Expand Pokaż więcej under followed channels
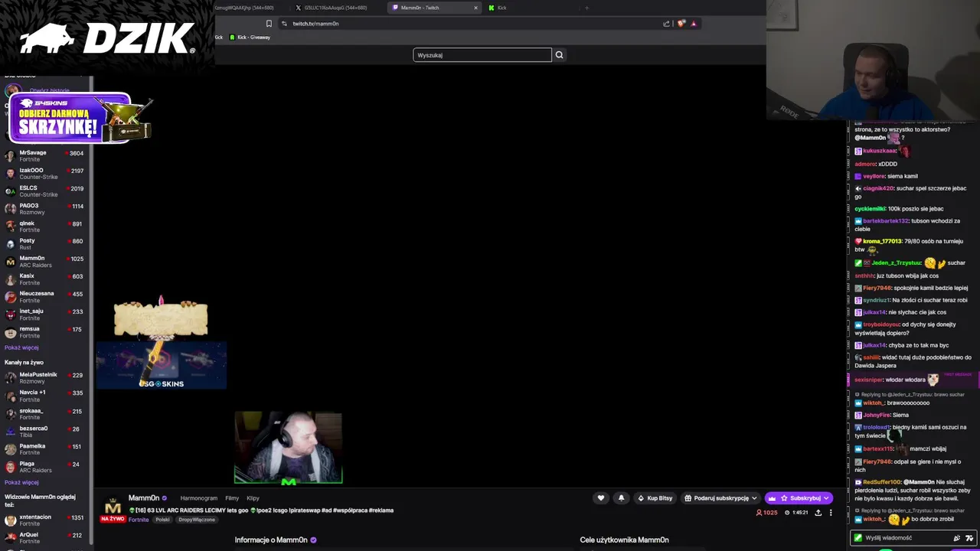The image size is (980, 551). point(21,347)
